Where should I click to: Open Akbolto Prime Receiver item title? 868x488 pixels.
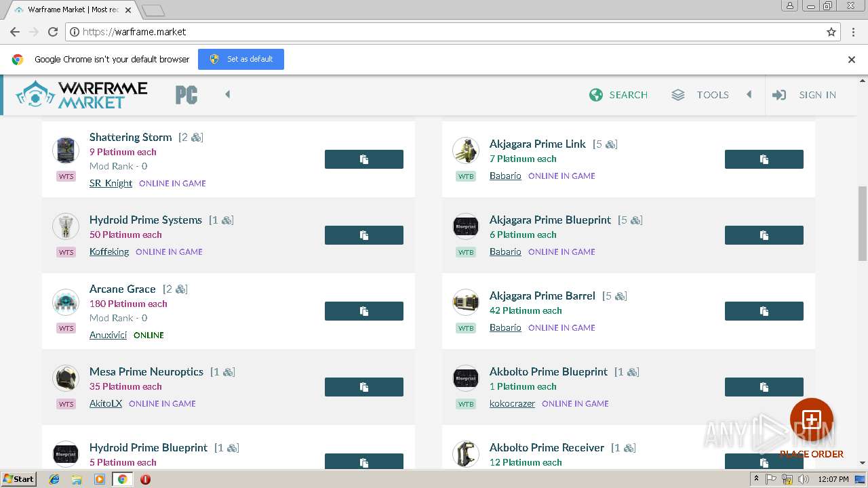click(x=547, y=447)
